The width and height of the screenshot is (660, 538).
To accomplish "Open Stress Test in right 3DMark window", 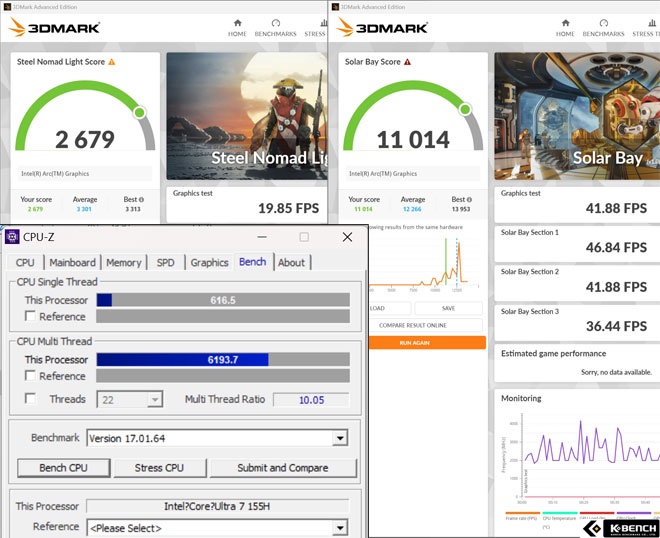I will 646,28.
